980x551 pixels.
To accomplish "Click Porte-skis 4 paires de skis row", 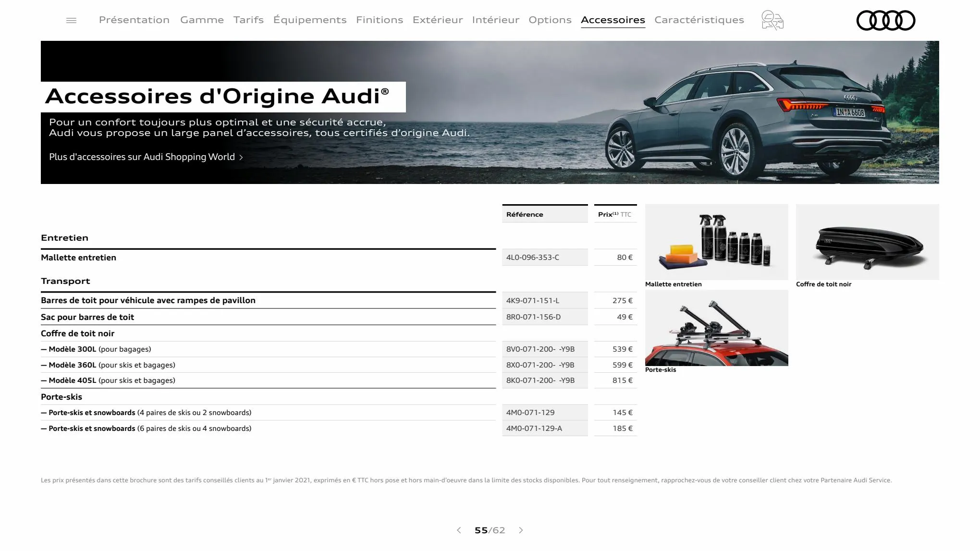I will 268,413.
